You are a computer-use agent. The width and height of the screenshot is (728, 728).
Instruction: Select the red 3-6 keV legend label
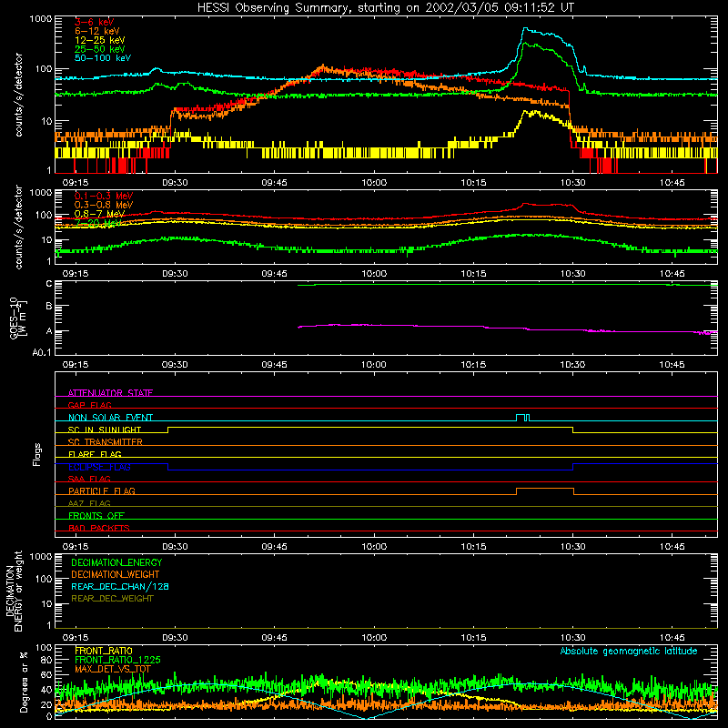(x=95, y=22)
